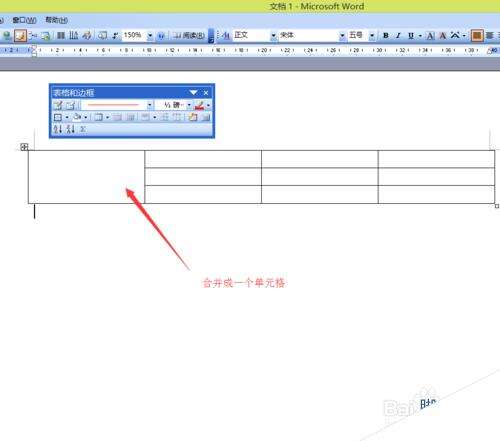
Task: Open the line style dropdown in 表格和边框
Action: tap(150, 105)
